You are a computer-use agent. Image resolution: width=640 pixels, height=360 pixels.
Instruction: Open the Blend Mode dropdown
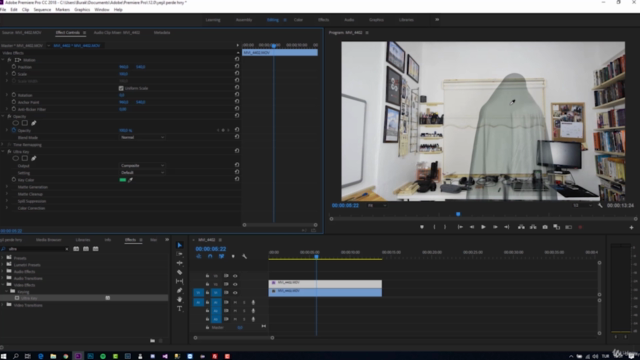tap(142, 138)
